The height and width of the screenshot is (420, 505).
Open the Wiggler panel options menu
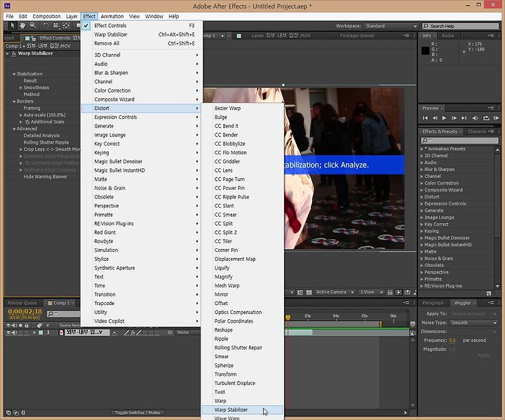tap(491, 302)
